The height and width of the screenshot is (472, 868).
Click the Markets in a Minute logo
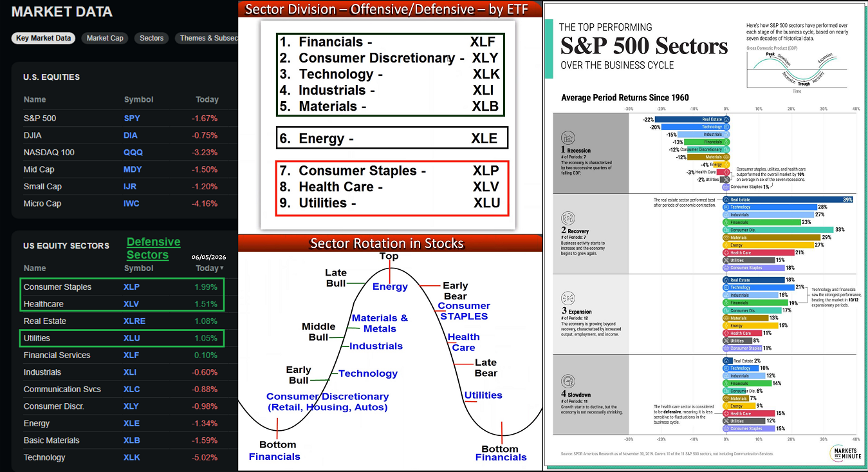(x=845, y=452)
